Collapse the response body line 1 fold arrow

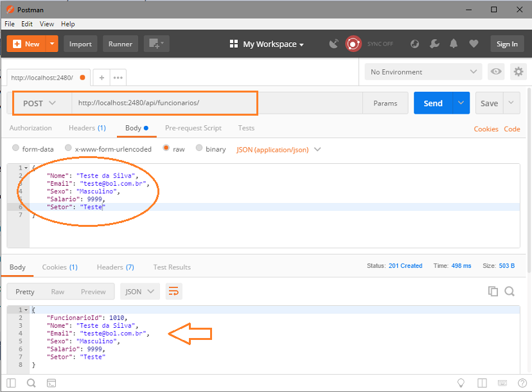click(26, 310)
